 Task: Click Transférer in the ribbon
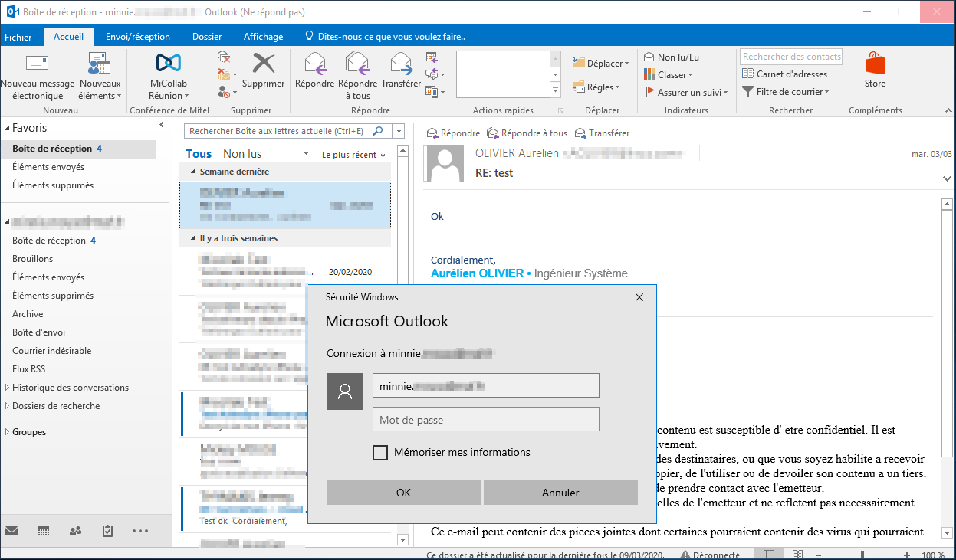401,70
